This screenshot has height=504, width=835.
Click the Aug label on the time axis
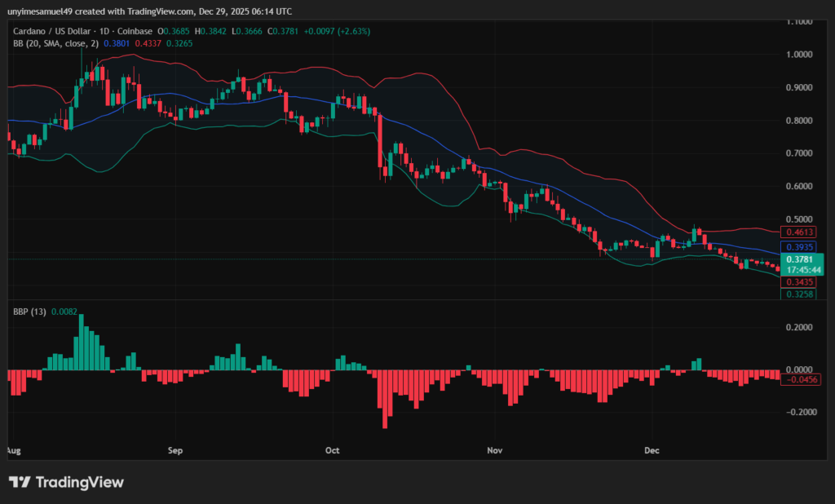tap(14, 450)
